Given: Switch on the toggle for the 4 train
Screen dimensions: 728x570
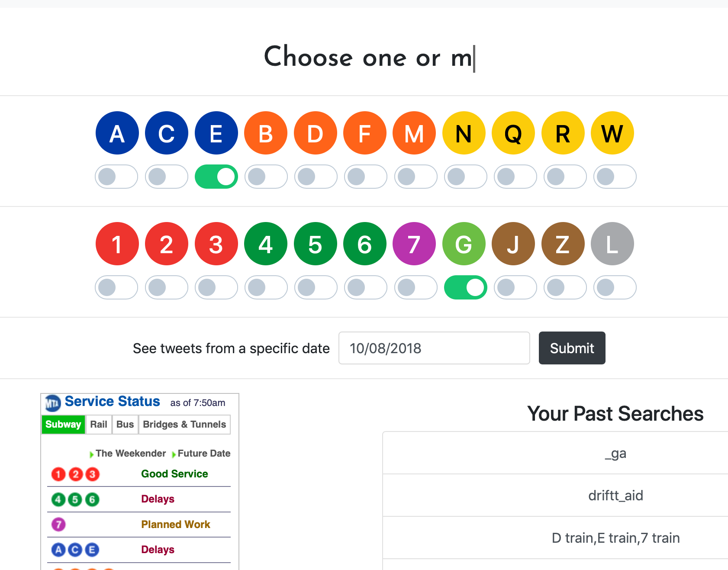Looking at the screenshot, I should (x=266, y=287).
